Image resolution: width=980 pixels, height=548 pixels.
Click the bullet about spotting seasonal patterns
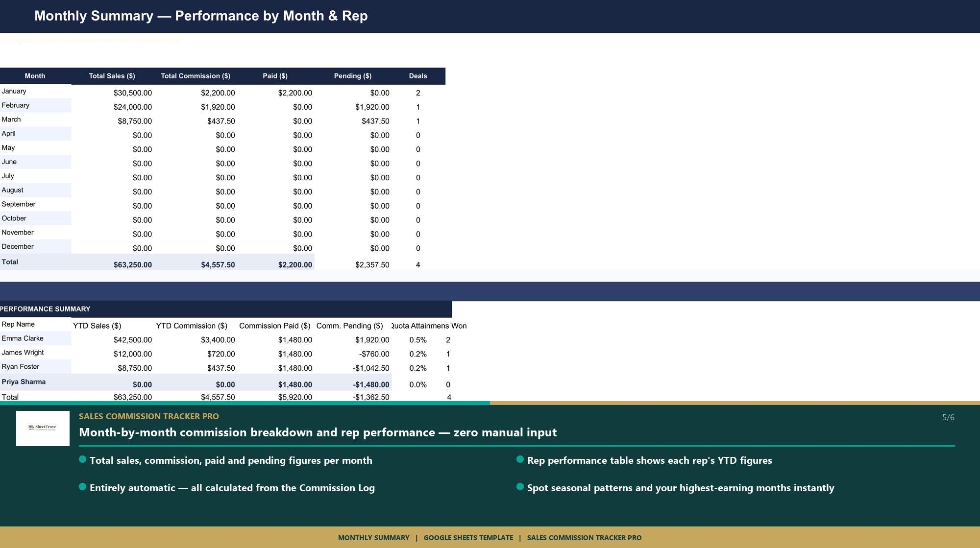681,488
